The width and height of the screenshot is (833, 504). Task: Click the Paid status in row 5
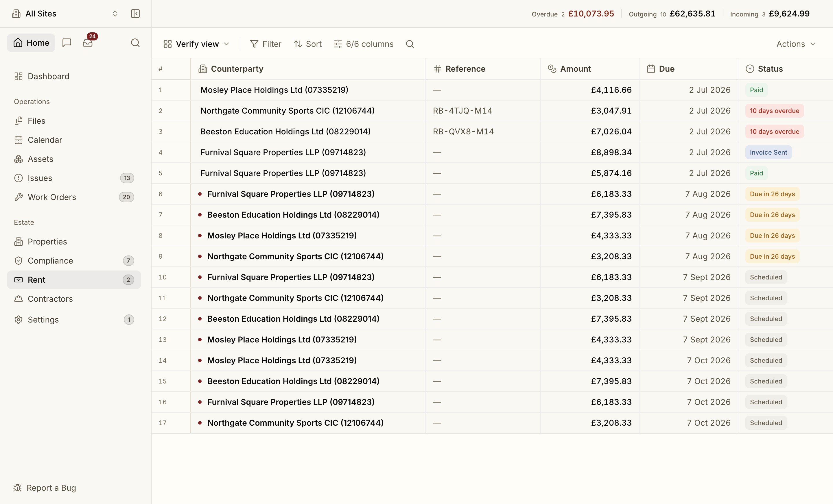pos(756,173)
